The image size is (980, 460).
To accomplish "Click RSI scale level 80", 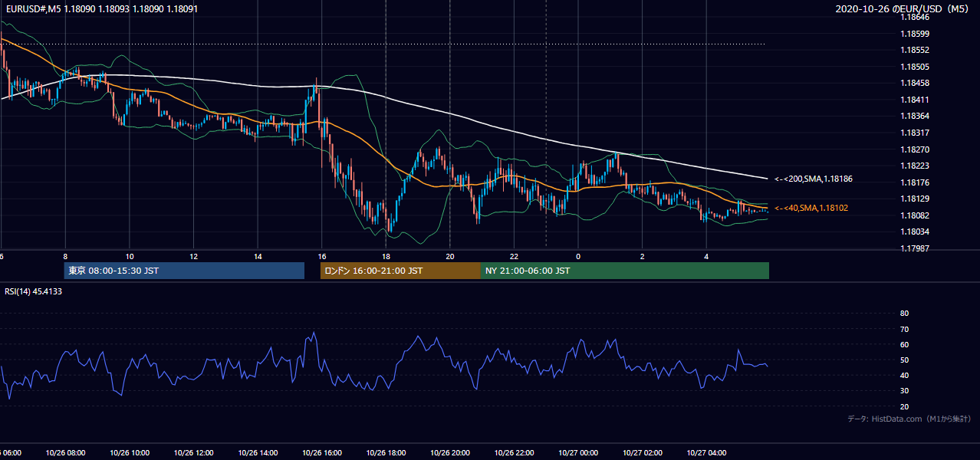I will tap(904, 314).
